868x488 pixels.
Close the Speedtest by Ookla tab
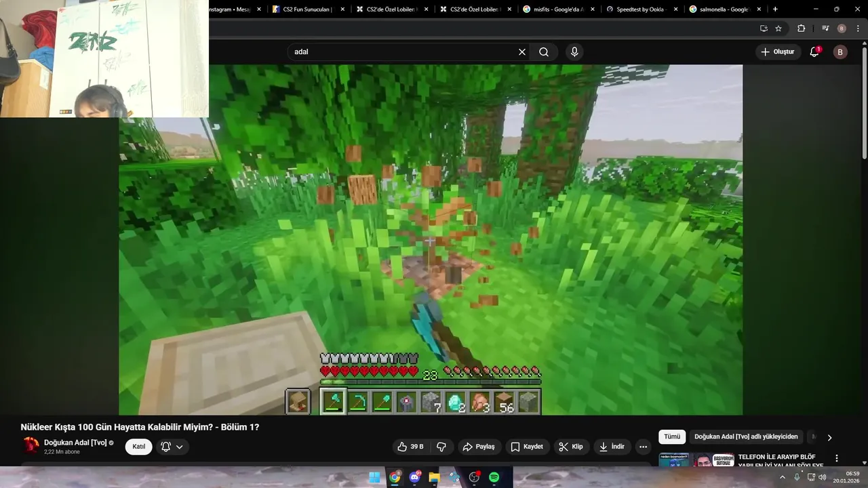675,9
